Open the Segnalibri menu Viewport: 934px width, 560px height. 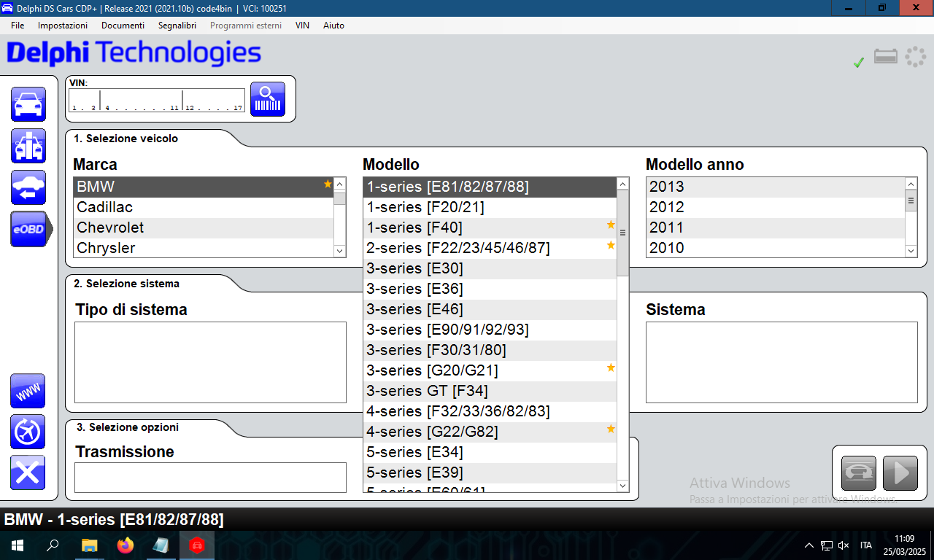pos(177,25)
